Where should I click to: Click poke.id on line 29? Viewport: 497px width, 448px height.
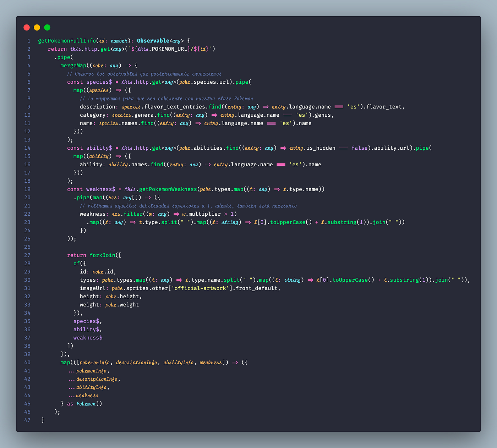point(103,272)
